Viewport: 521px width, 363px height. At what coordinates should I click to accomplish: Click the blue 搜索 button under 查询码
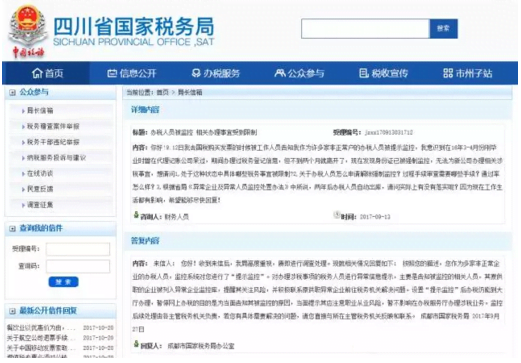click(x=63, y=282)
